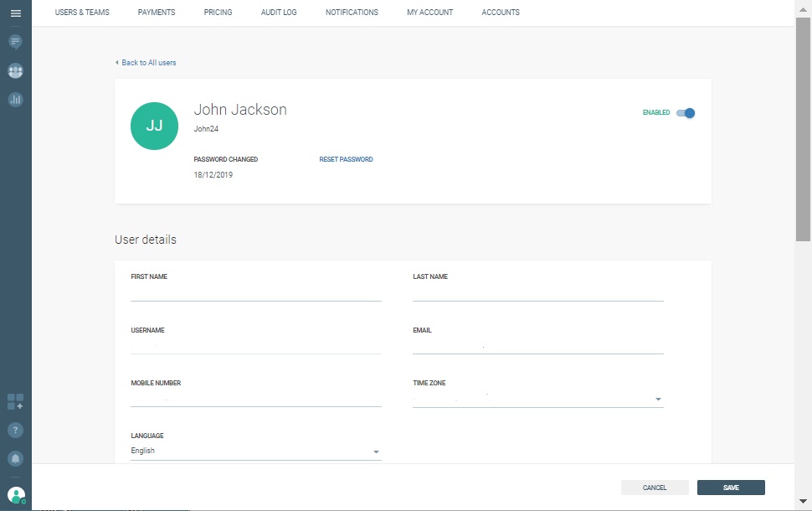This screenshot has width=812, height=511.
Task: Click the profile avatar at sidebar bottom
Action: 16,495
